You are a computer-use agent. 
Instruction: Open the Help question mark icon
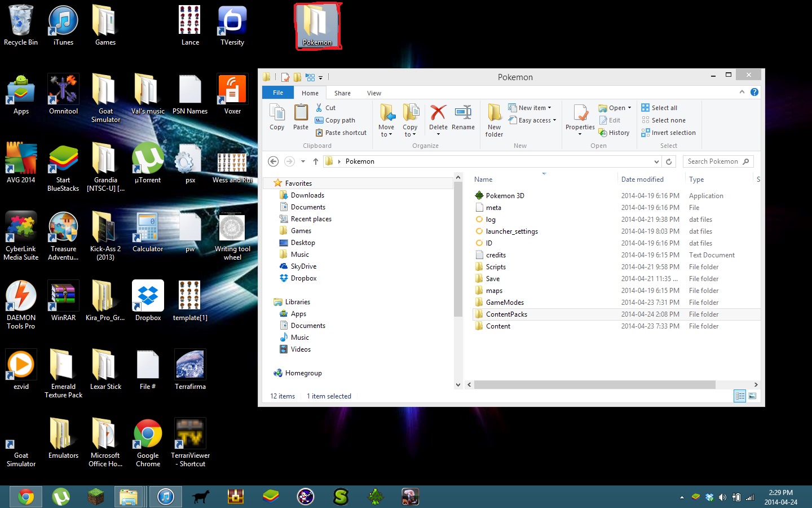point(754,92)
